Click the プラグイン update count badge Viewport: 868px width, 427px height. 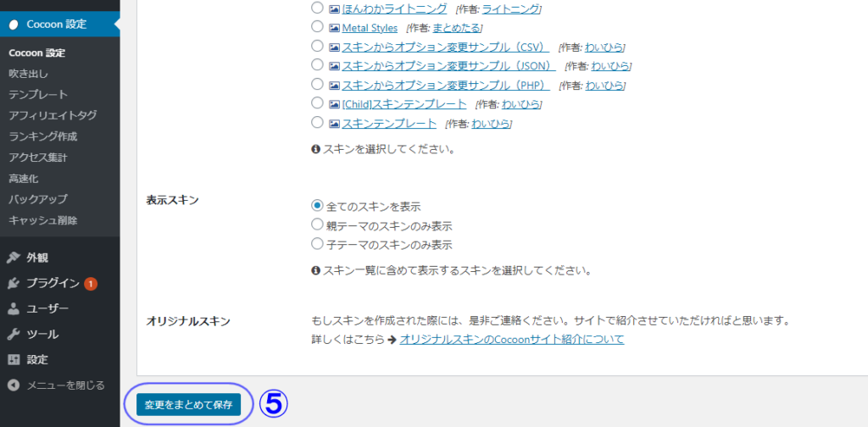pyautogui.click(x=91, y=284)
